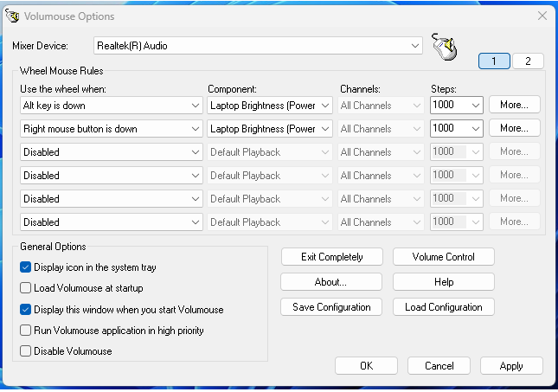
Task: Click More... button for Alt key rule
Action: 514,105
